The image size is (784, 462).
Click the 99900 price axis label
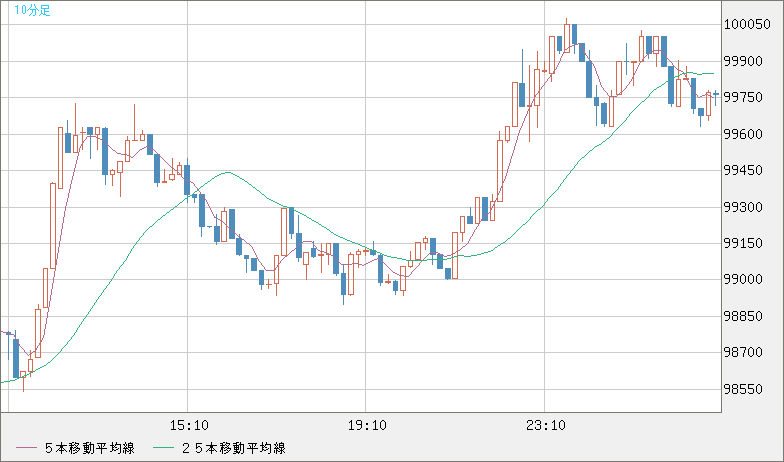744,61
